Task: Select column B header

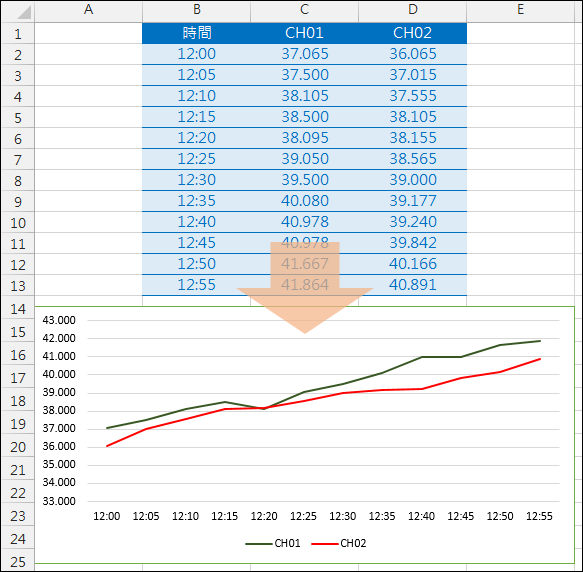Action: coord(197,10)
